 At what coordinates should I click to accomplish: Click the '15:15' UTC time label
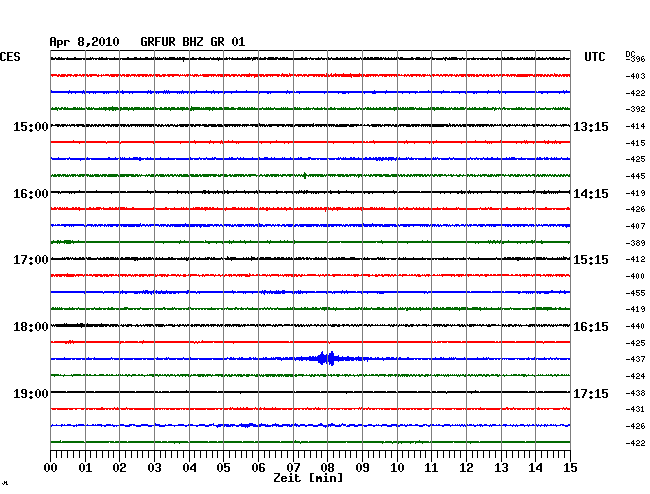coord(591,260)
